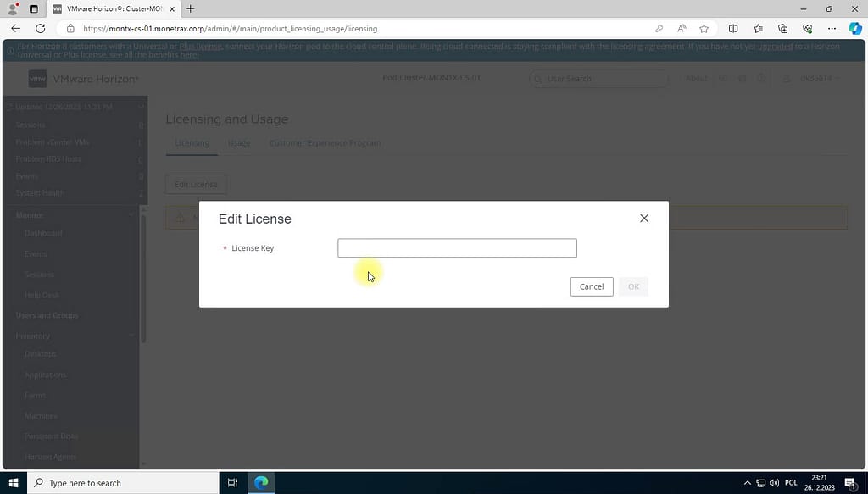Close the Edit License dialog with X

644,219
